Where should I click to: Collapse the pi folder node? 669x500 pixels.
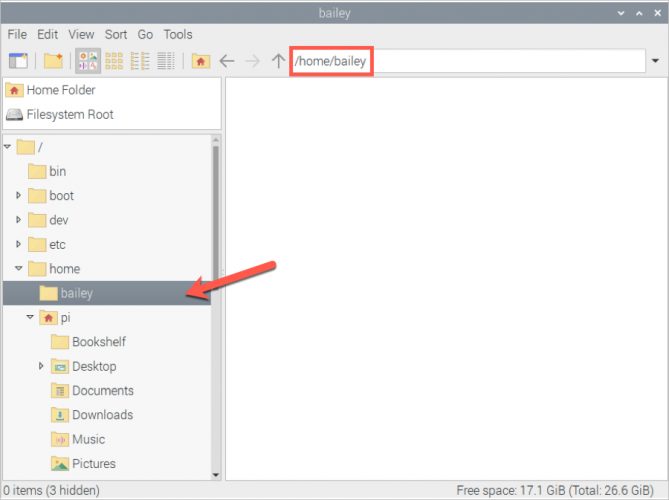pyautogui.click(x=30, y=317)
